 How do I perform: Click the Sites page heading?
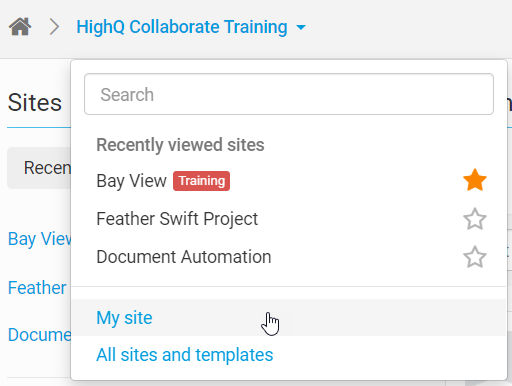click(35, 102)
